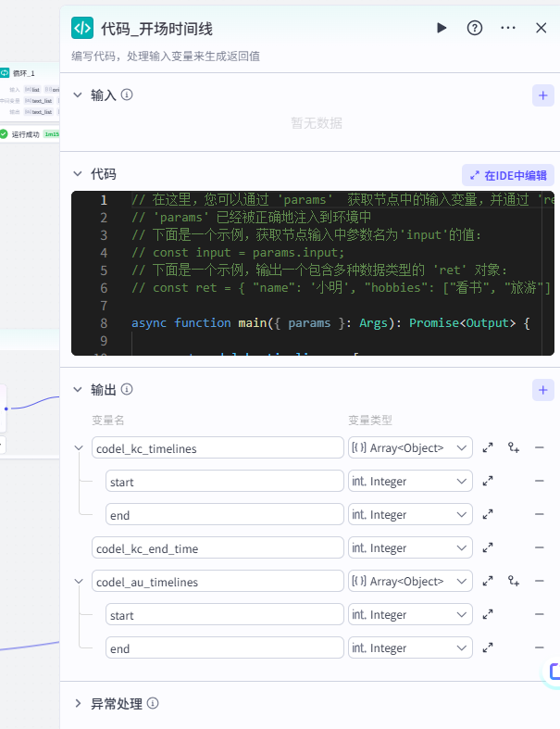Edit the codel_au_timelines variable name
The image size is (560, 729).
218,581
